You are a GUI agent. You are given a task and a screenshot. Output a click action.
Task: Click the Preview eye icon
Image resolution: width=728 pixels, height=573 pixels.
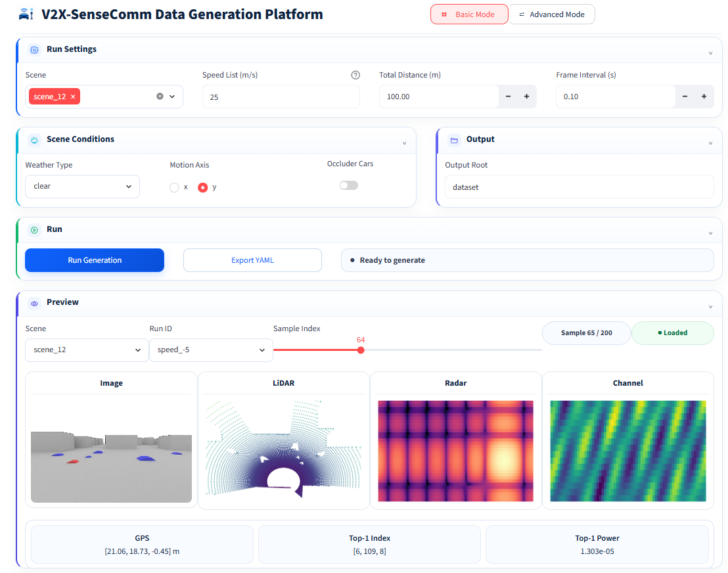pyautogui.click(x=34, y=303)
